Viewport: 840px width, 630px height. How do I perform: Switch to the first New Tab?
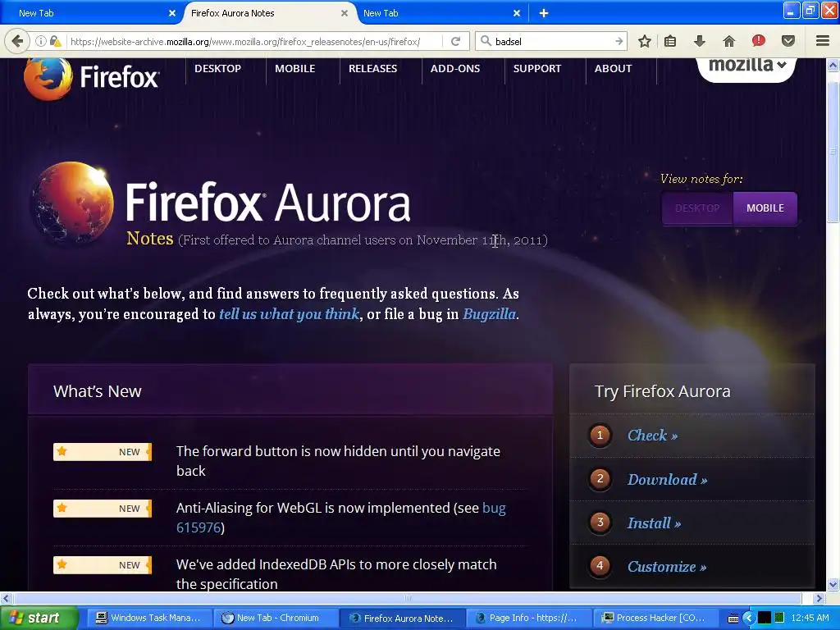(x=91, y=13)
